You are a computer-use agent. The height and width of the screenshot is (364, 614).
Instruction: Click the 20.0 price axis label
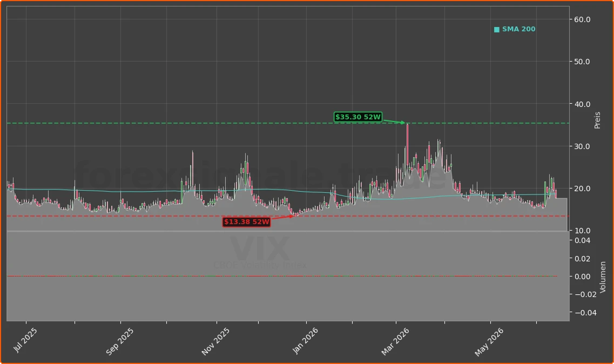point(582,188)
